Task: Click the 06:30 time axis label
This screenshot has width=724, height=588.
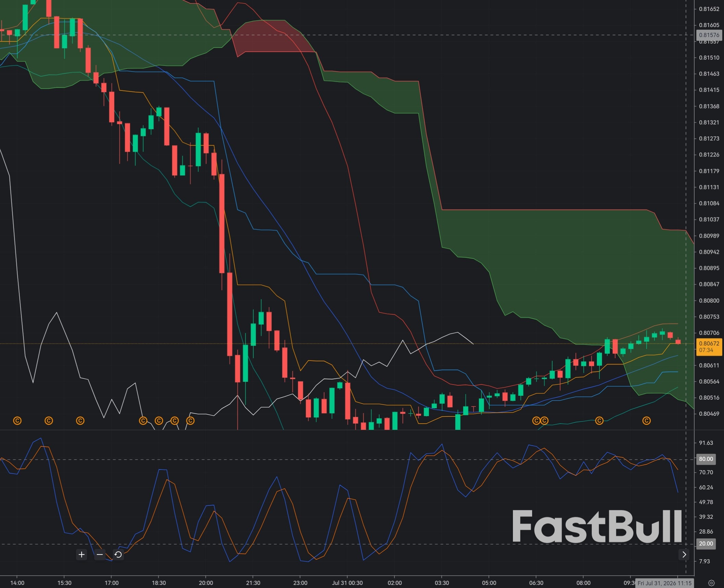Action: coord(536,583)
